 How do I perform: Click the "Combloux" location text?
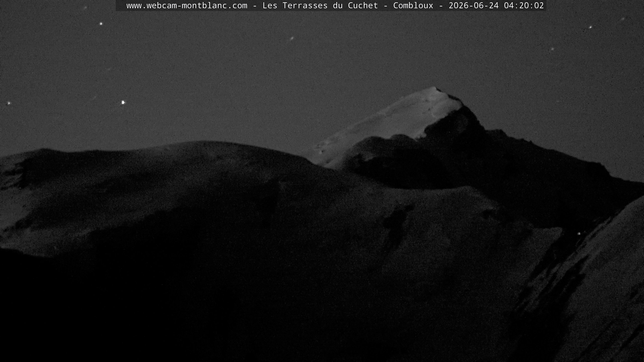(413, 6)
